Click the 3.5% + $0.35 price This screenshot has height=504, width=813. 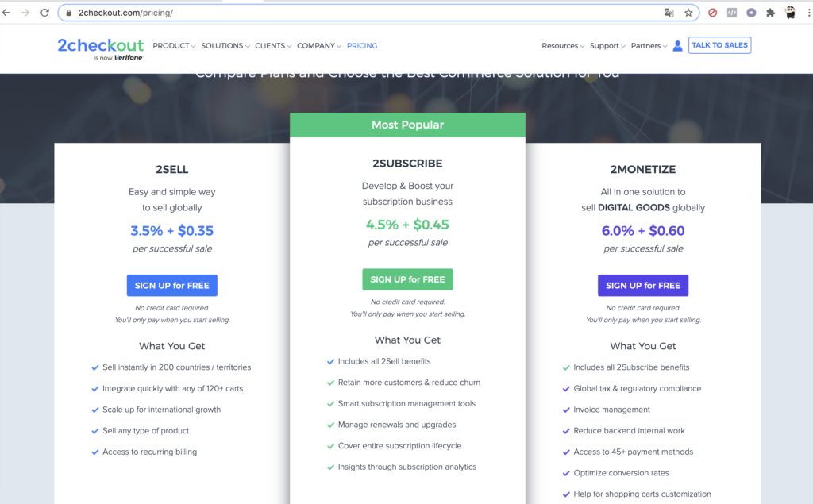click(172, 231)
